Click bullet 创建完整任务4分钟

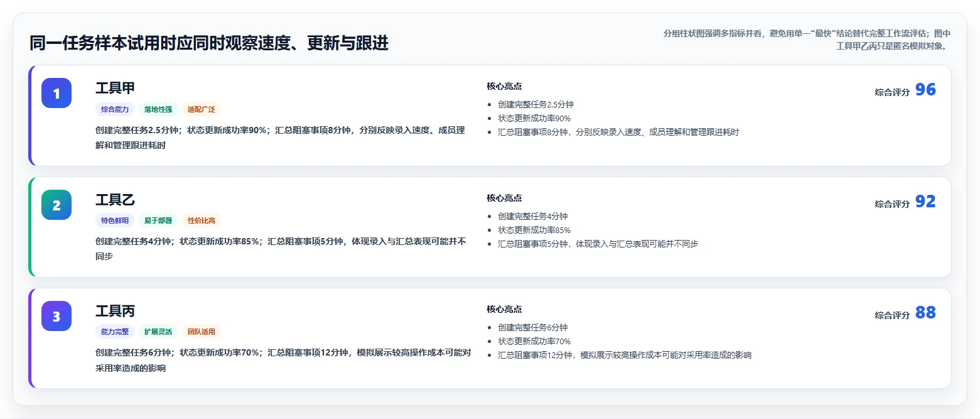532,216
